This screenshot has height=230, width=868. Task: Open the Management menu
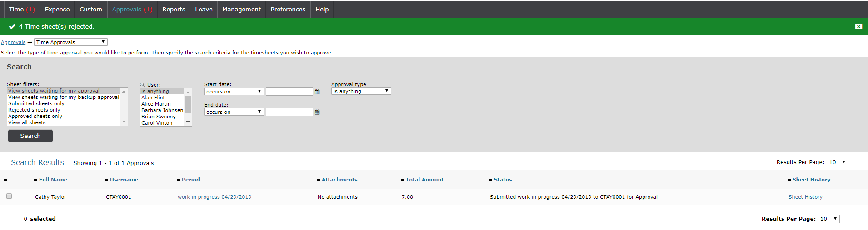point(241,9)
